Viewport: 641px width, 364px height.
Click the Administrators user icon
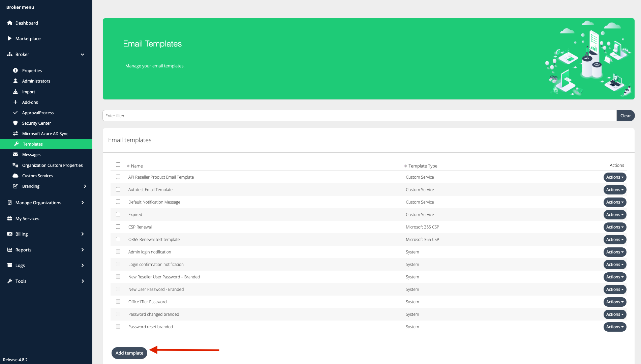pos(16,81)
